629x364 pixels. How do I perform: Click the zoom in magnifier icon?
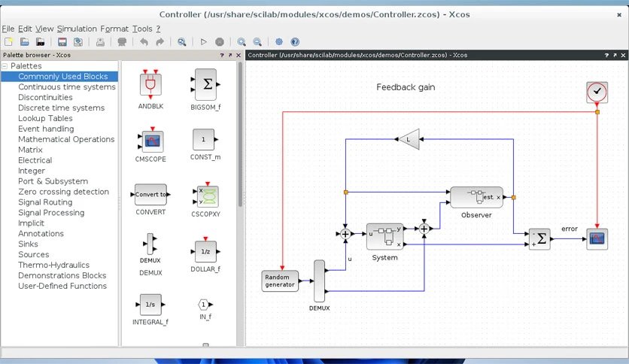242,41
